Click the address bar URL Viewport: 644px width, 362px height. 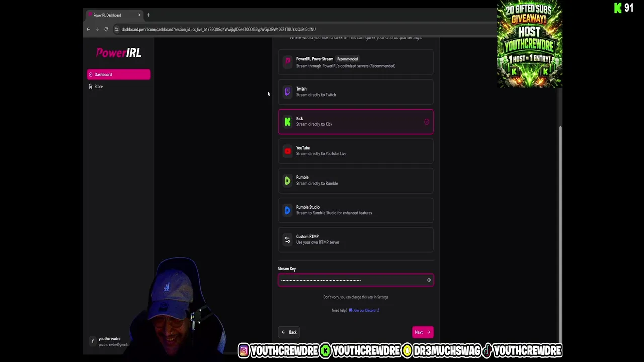pos(218,29)
